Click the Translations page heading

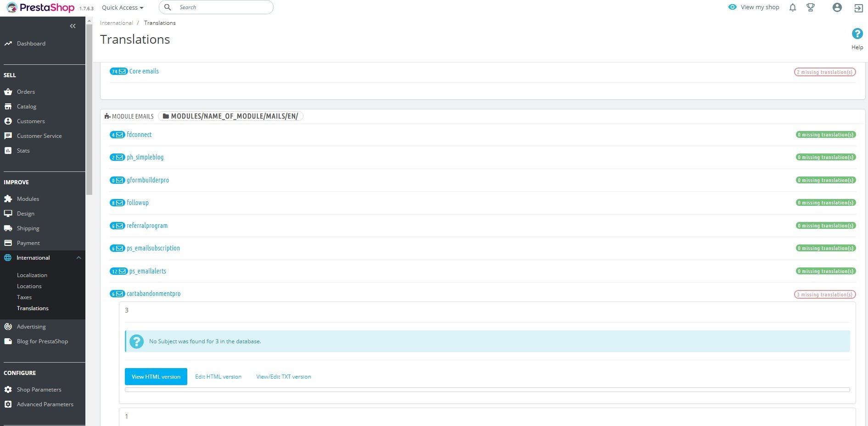tap(135, 40)
